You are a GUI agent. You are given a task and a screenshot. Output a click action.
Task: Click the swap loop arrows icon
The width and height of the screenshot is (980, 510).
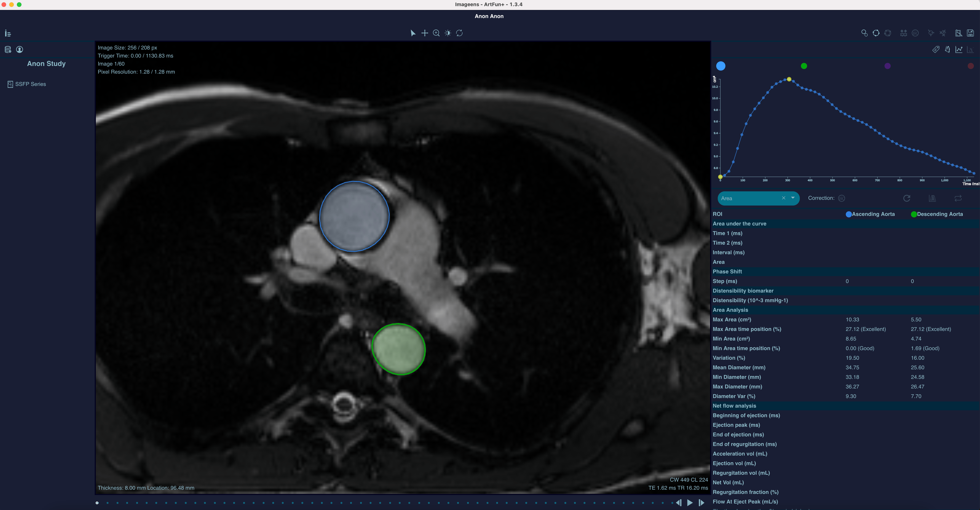[x=958, y=198]
